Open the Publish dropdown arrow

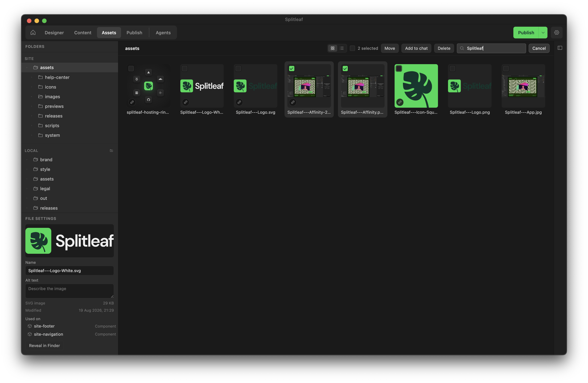click(543, 33)
